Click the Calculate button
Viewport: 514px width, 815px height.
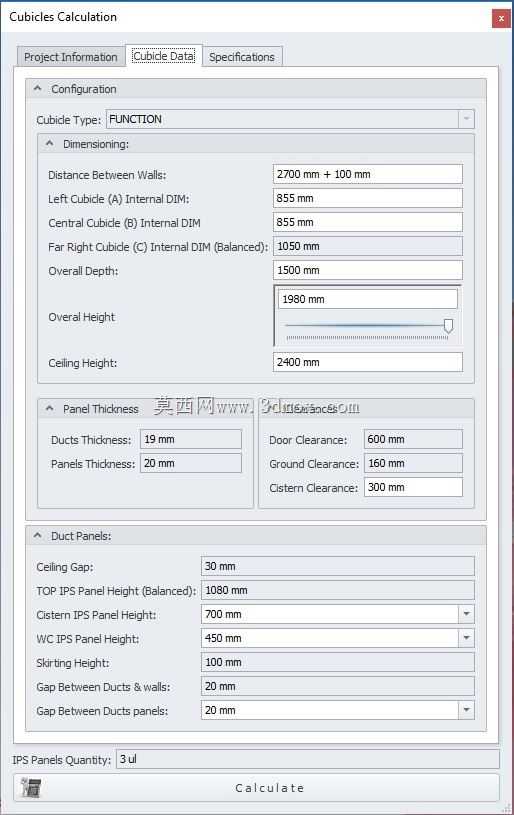[256, 788]
